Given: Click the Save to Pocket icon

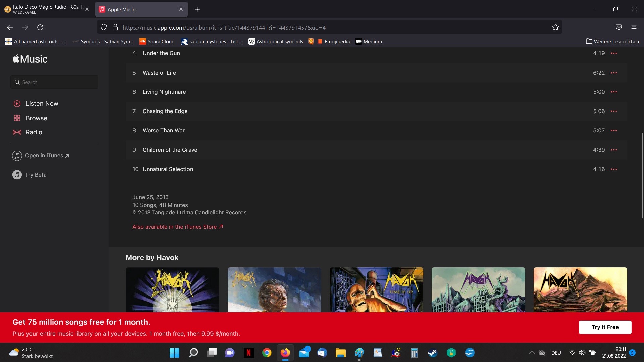Looking at the screenshot, I should pos(619,27).
